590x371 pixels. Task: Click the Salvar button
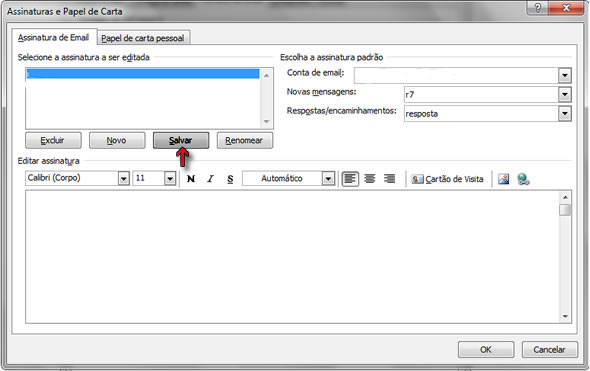coord(181,140)
